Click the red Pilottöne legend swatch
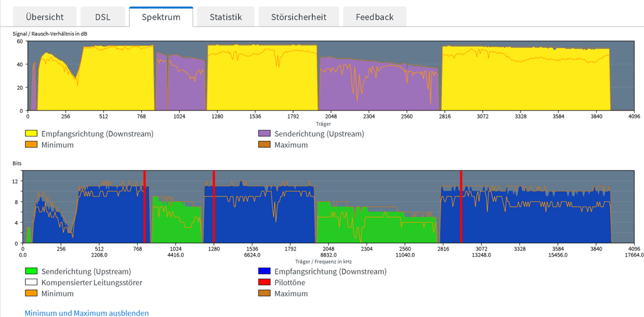The height and width of the screenshot is (317, 644). click(264, 283)
